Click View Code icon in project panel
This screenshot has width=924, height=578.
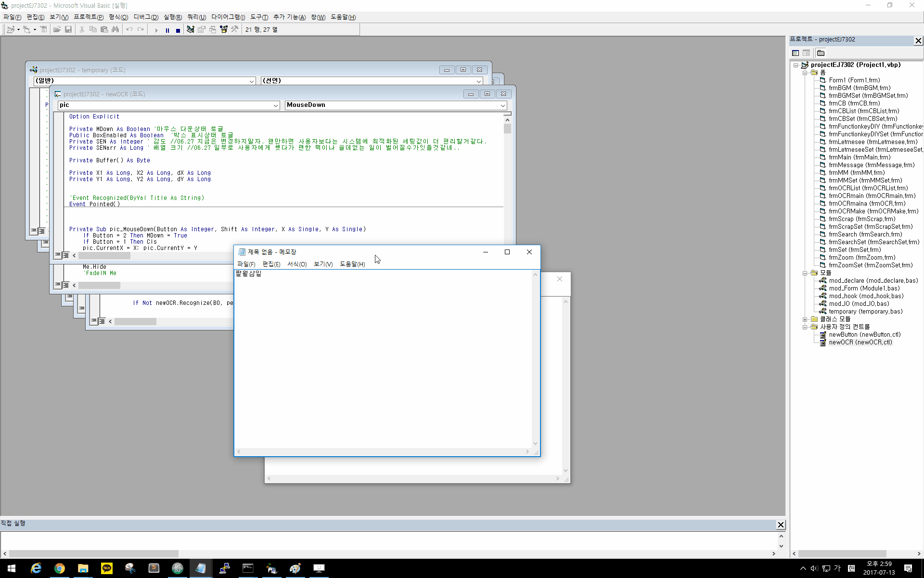tap(796, 53)
